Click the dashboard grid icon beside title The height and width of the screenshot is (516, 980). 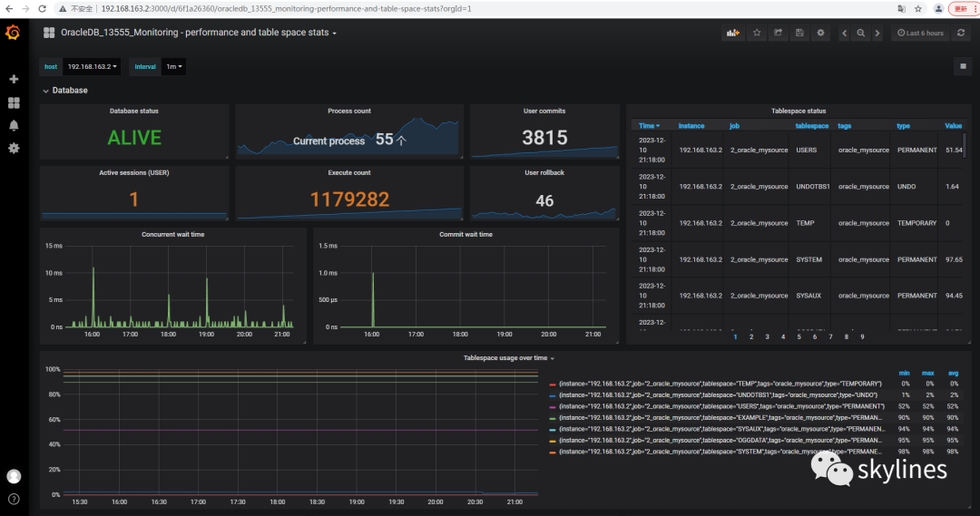pyautogui.click(x=49, y=33)
